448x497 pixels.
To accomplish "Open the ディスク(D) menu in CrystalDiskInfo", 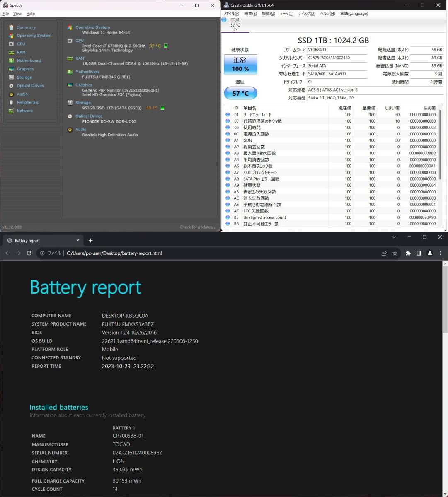I will click(x=306, y=14).
